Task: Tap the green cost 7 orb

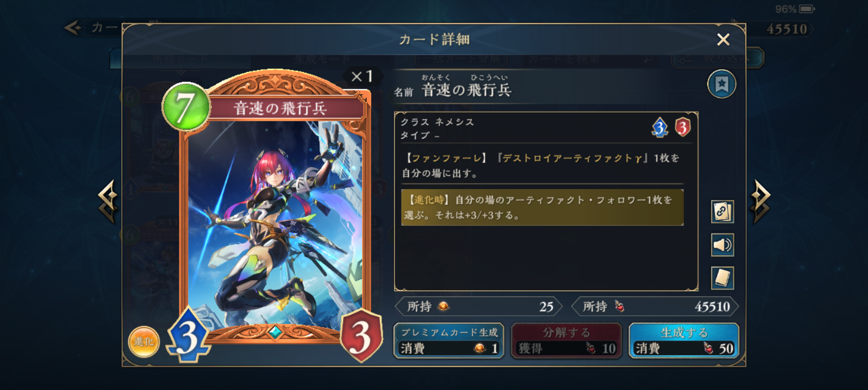Action: click(186, 107)
